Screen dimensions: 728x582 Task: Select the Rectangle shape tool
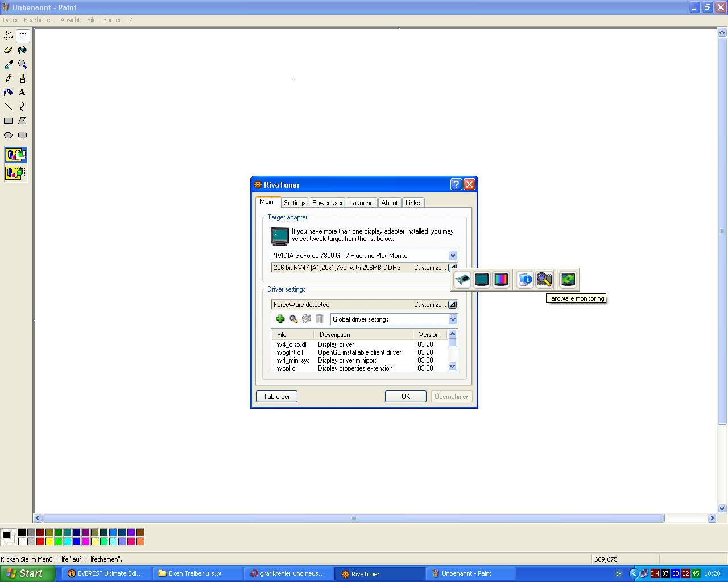point(9,121)
